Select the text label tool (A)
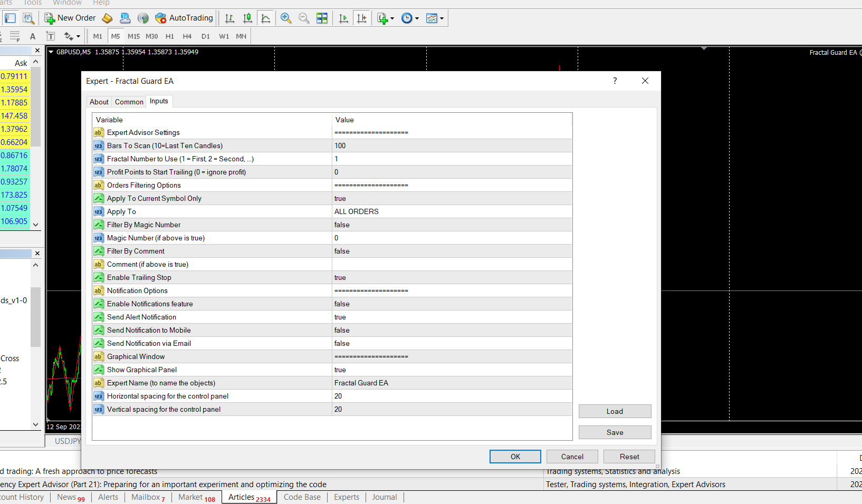862x504 pixels. pos(33,36)
